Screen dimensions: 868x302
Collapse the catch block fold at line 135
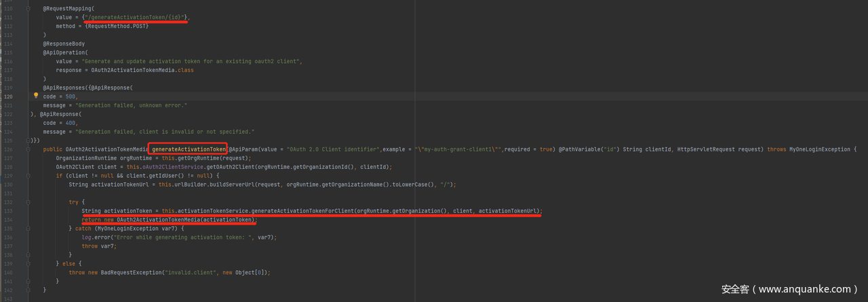28,228
